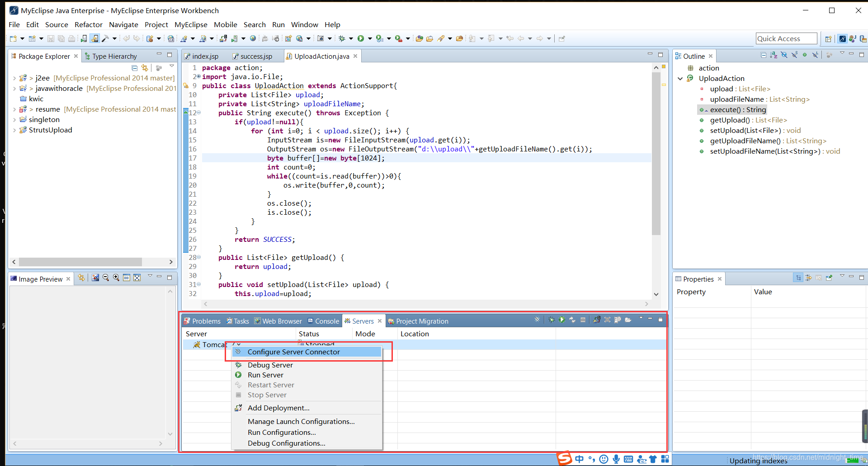Close the UploadAction.java editor tab
This screenshot has width=868, height=466.
(355, 56)
